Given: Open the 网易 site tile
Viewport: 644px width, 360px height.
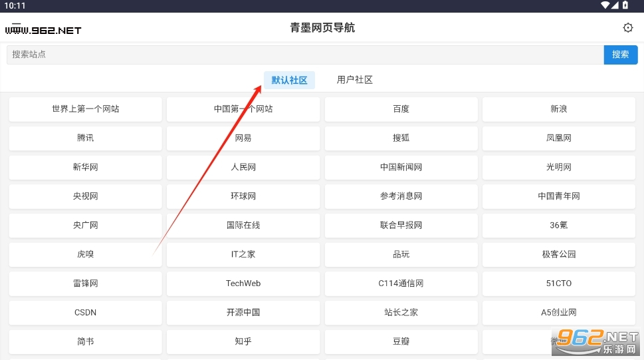Looking at the screenshot, I should (243, 138).
